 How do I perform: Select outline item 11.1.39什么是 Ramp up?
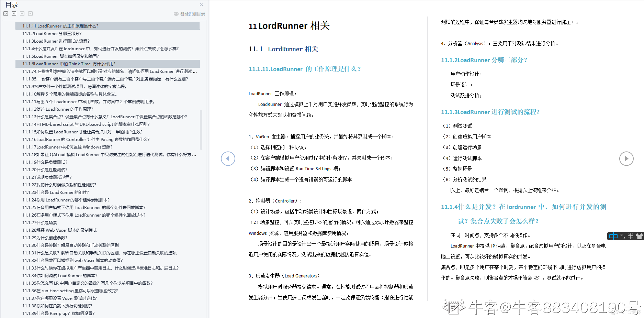point(58,314)
